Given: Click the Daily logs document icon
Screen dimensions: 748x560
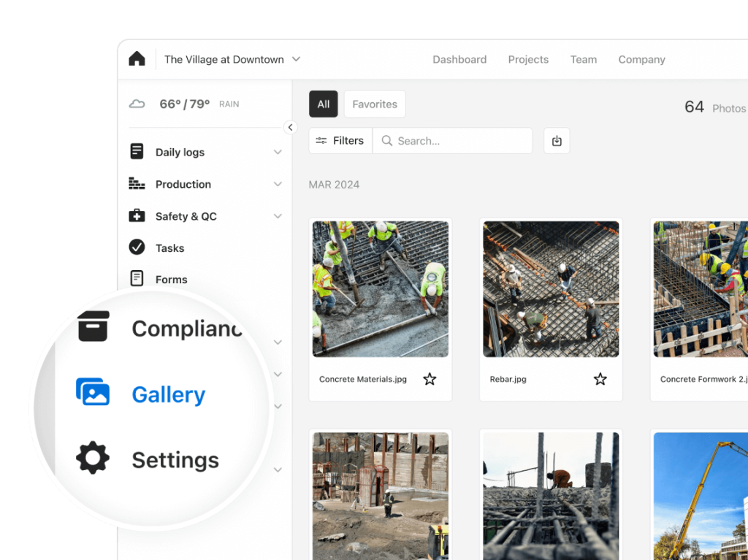Looking at the screenshot, I should [x=137, y=151].
